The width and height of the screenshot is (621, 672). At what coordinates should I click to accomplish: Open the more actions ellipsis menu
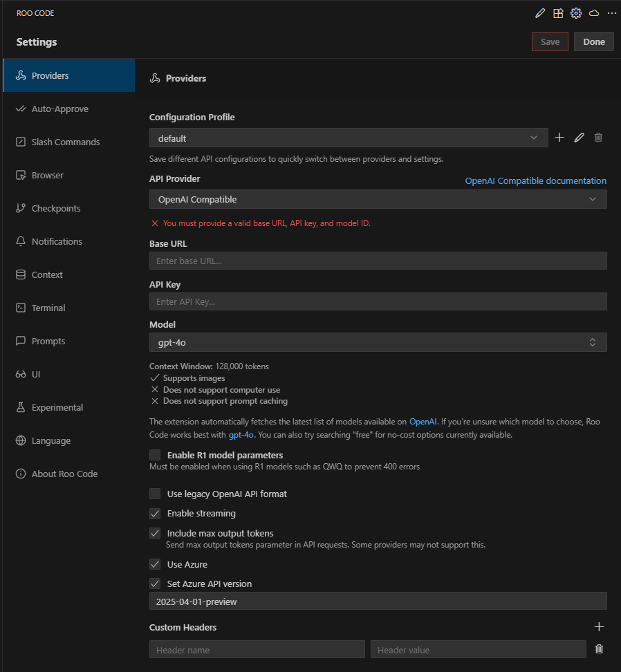coord(611,13)
